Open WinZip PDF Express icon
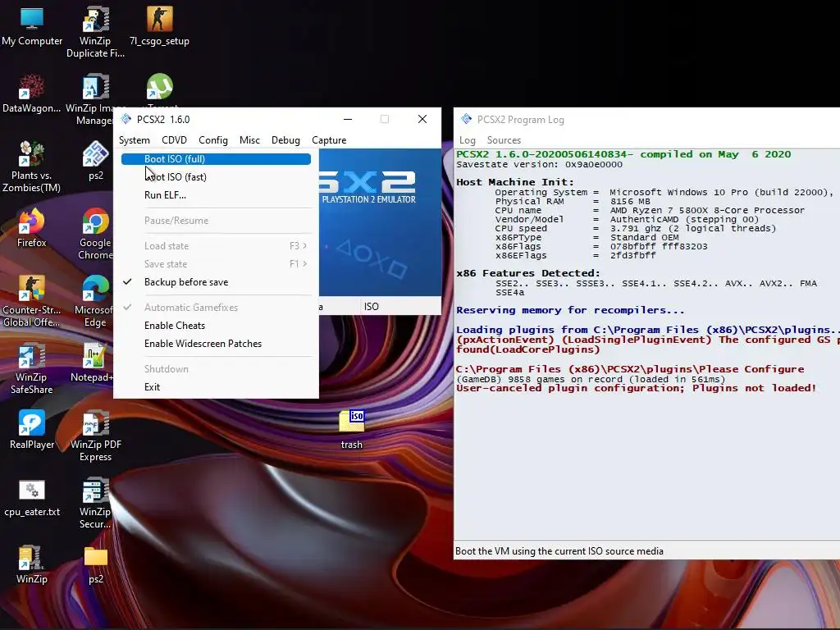Screen dimensions: 840x630 pyautogui.click(x=95, y=436)
